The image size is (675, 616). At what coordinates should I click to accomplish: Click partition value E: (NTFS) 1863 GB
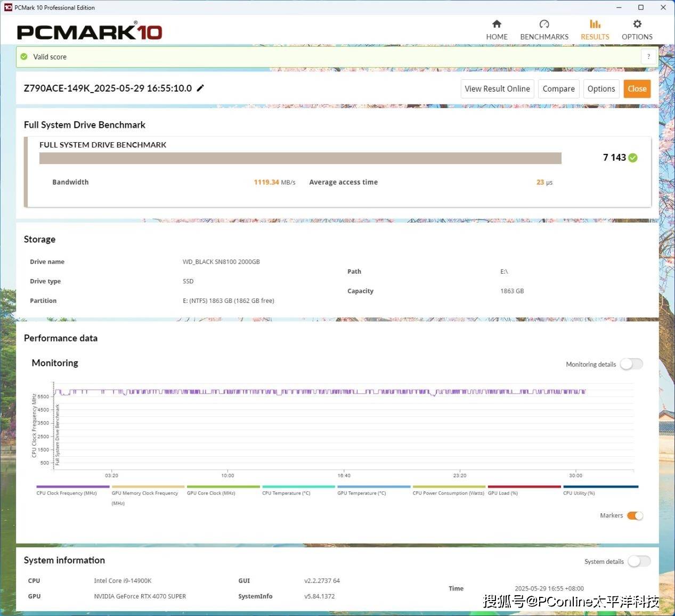(x=229, y=301)
